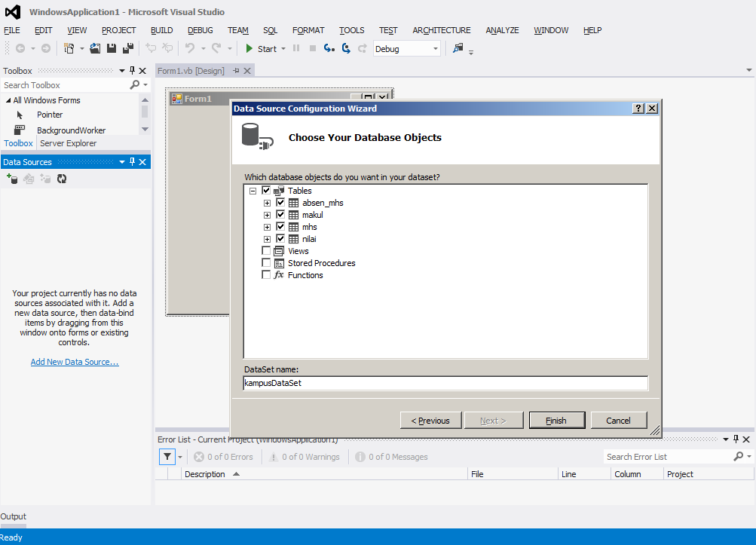Image resolution: width=756 pixels, height=545 pixels.
Task: Click the DataSet name input field
Action: pyautogui.click(x=445, y=383)
